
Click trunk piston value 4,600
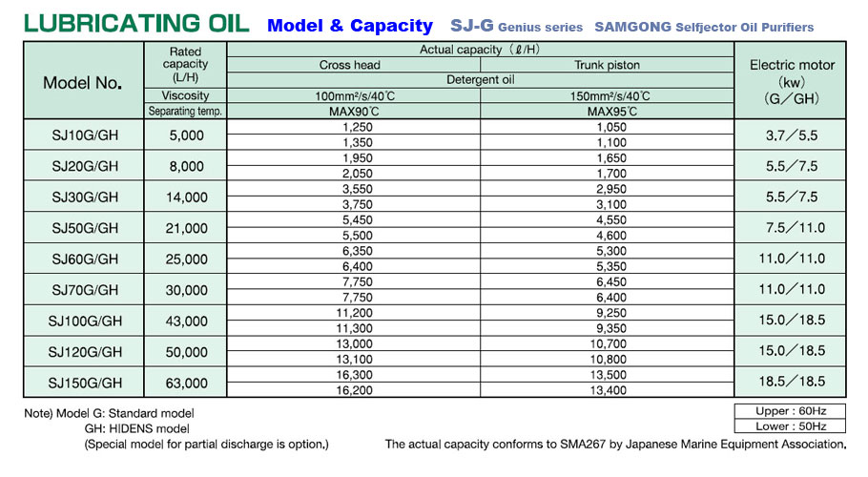[x=611, y=236]
